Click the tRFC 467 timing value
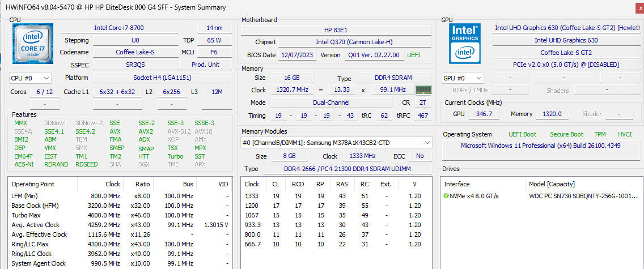The width and height of the screenshot is (644, 269). click(x=423, y=116)
